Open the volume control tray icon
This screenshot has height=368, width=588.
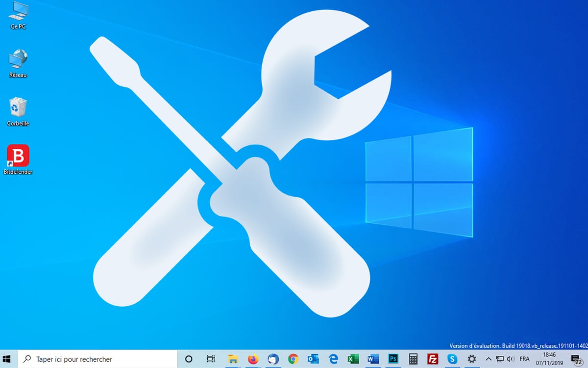pyautogui.click(x=511, y=359)
